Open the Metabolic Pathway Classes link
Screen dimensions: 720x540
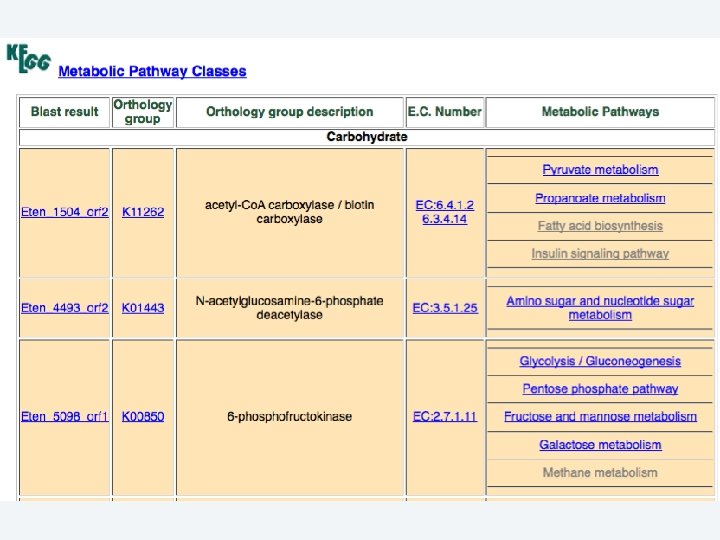tap(152, 71)
